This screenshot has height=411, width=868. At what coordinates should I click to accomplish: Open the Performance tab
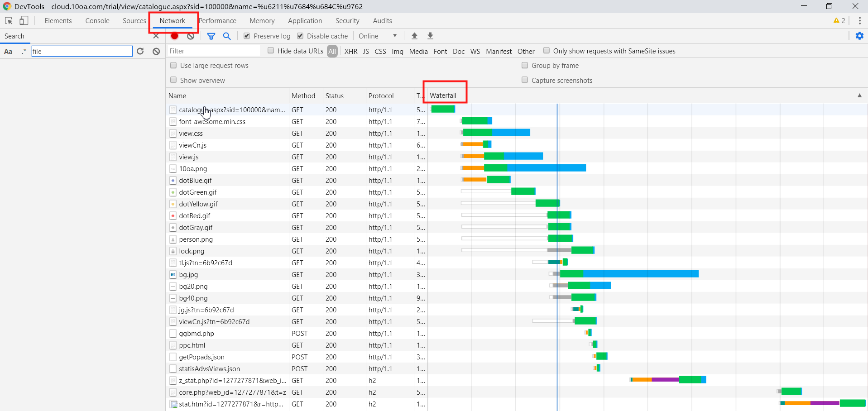tap(218, 21)
